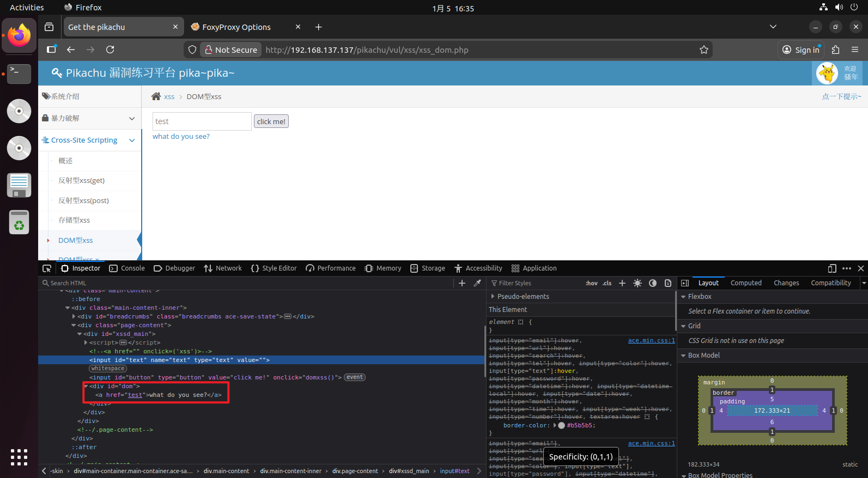Toggle dark color scheme simulation

(x=653, y=283)
